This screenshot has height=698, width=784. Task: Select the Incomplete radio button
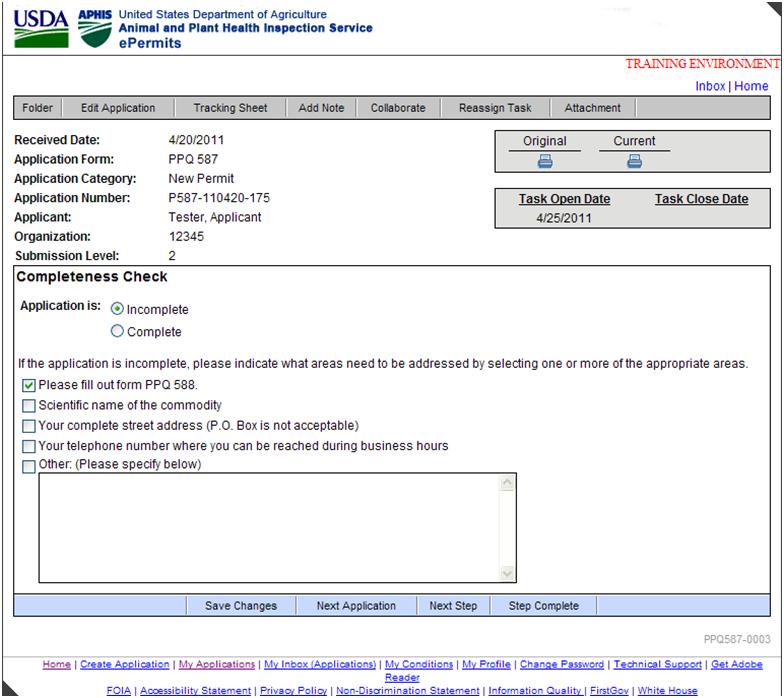117,309
